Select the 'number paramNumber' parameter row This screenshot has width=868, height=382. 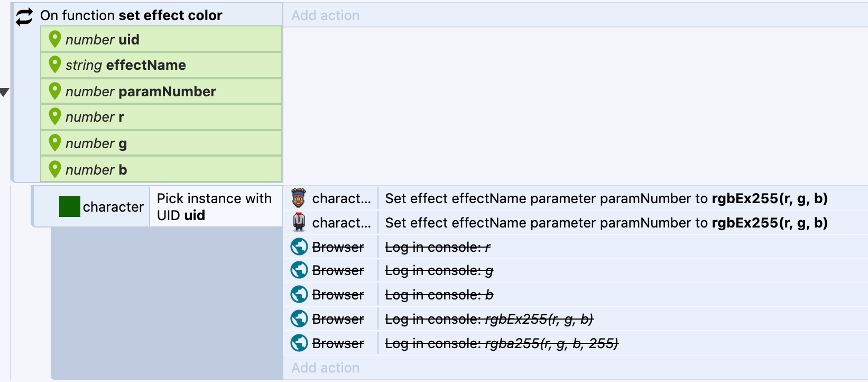pos(161,91)
